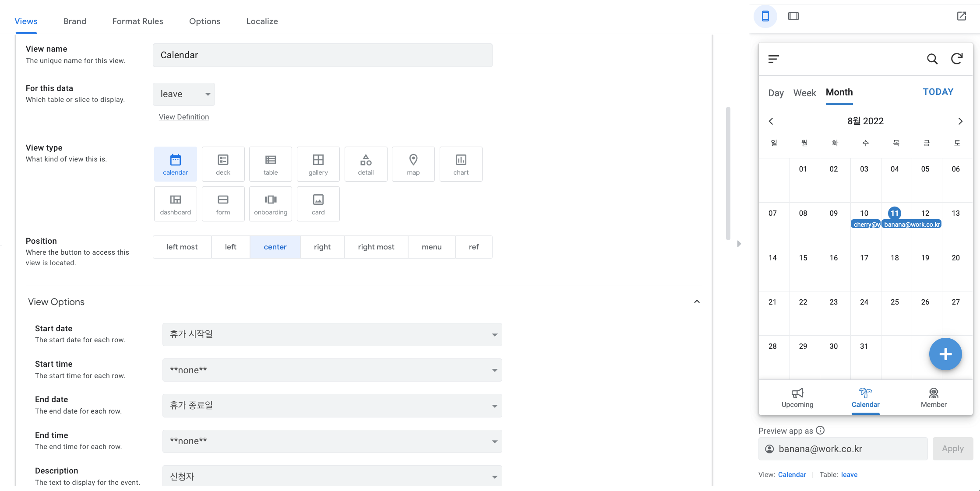
Task: Set position to right most
Action: point(376,247)
